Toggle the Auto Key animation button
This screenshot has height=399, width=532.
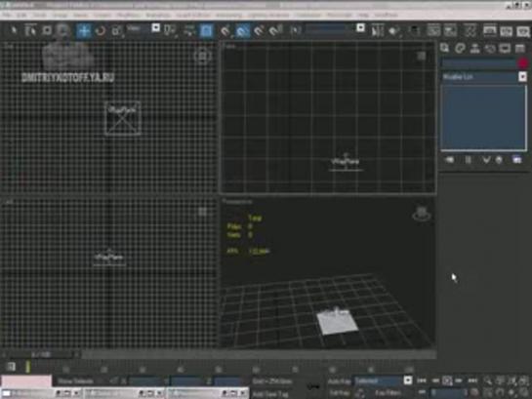click(x=340, y=381)
